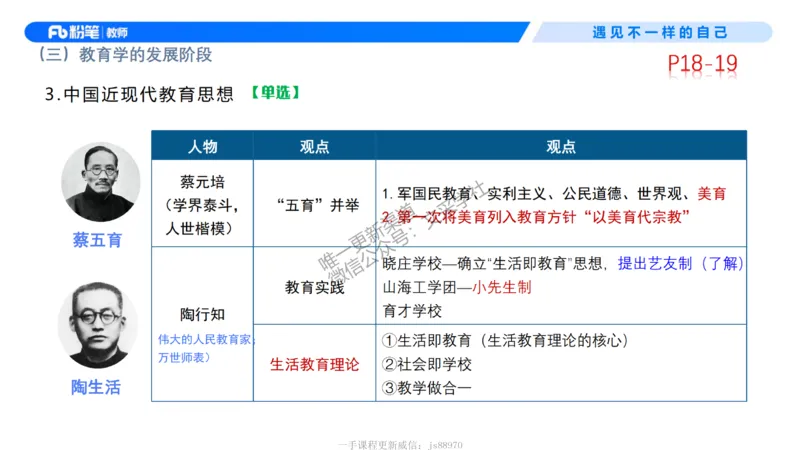Click the line 山海工学团—小先生制
800x450 pixels.
coord(457,287)
